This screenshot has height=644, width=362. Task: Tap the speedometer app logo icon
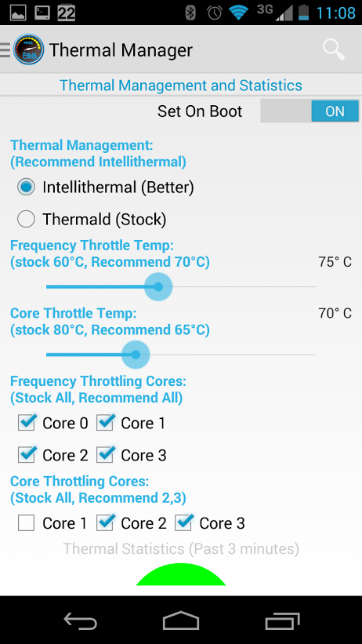[28, 49]
